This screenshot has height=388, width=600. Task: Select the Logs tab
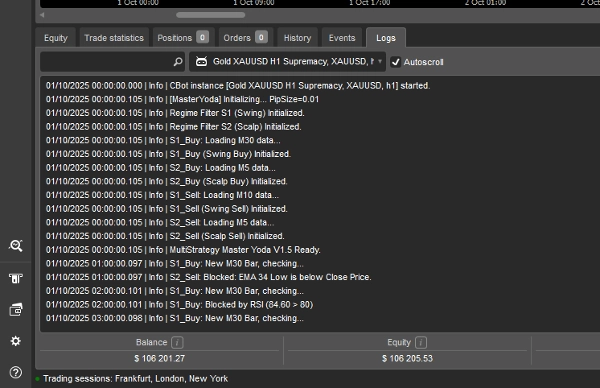coord(386,38)
